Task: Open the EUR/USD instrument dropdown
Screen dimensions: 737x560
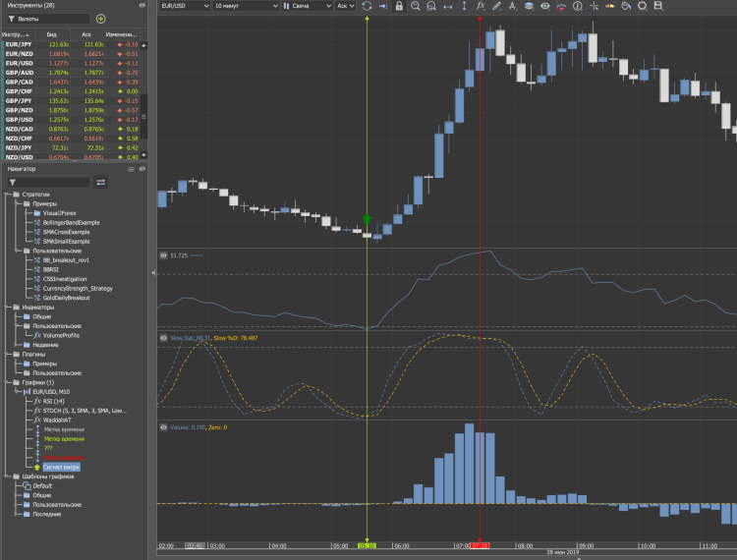Action: [185, 6]
